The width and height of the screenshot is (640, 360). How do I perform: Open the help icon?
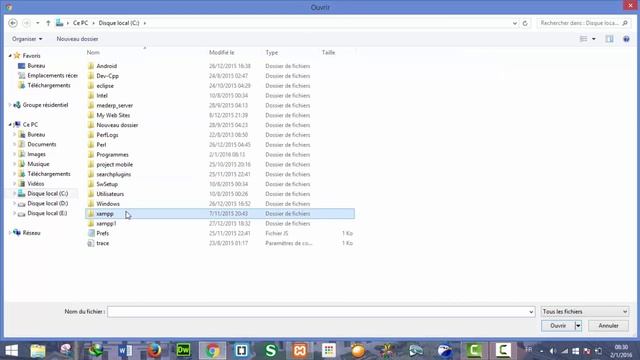pyautogui.click(x=626, y=39)
